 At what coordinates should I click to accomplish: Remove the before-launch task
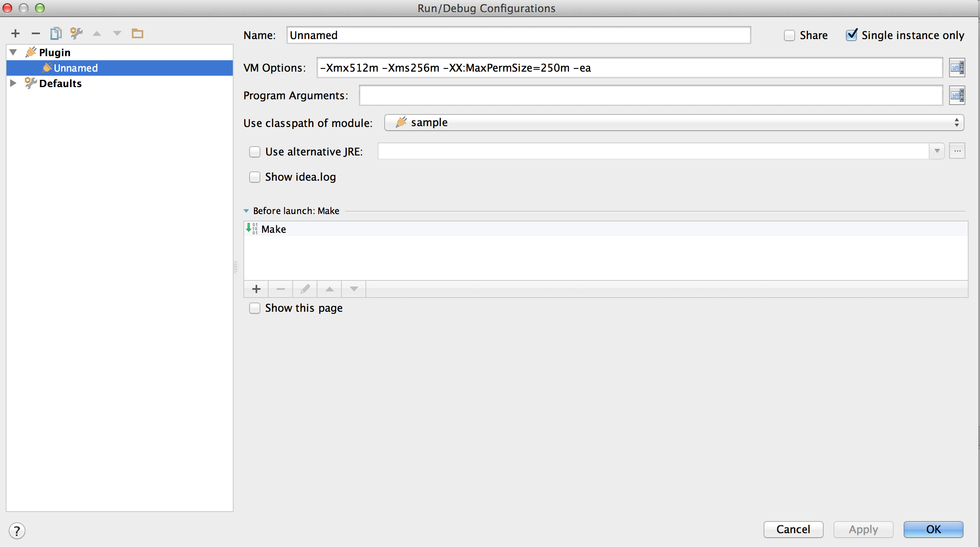[x=281, y=289]
